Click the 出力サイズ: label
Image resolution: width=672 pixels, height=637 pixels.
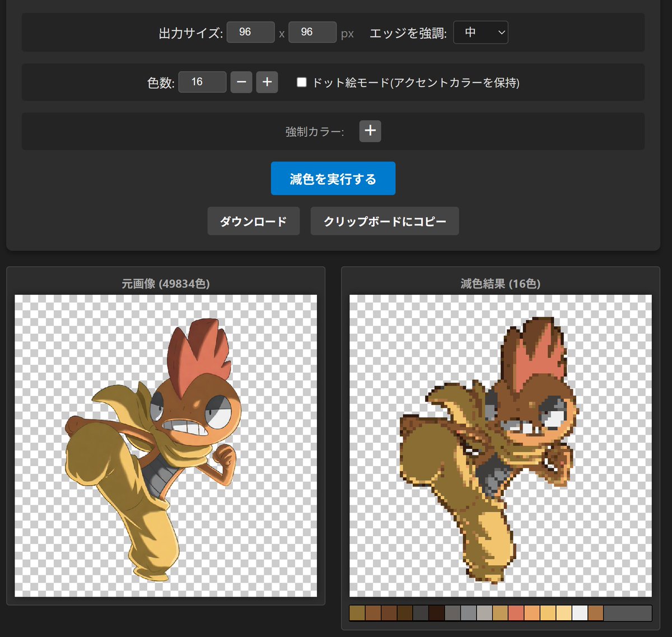tap(191, 34)
